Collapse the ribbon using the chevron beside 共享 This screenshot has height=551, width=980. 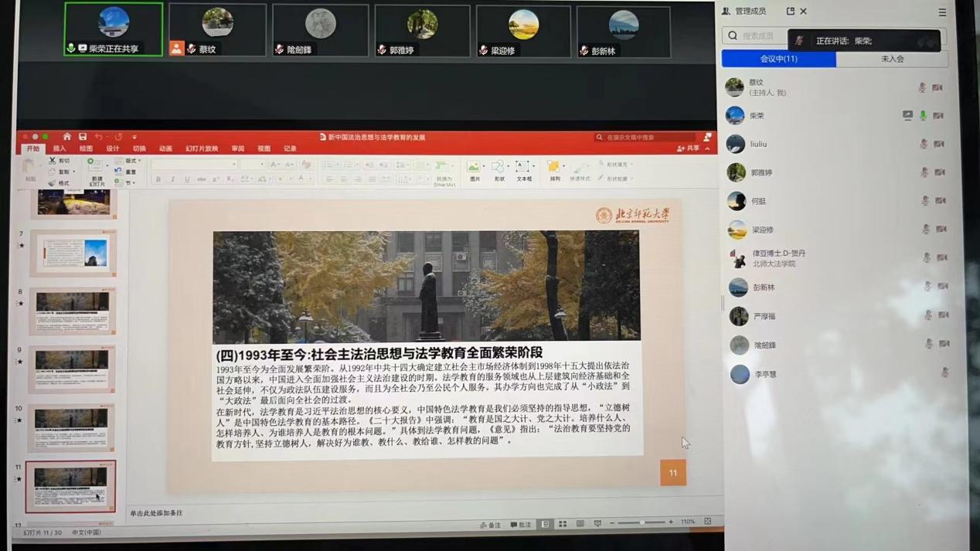pyautogui.click(x=707, y=148)
